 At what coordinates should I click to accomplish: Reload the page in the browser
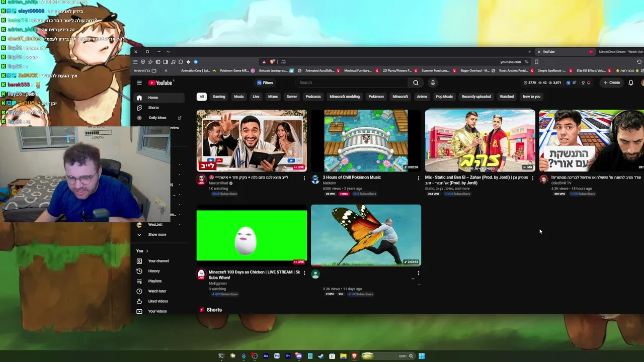tap(639, 62)
